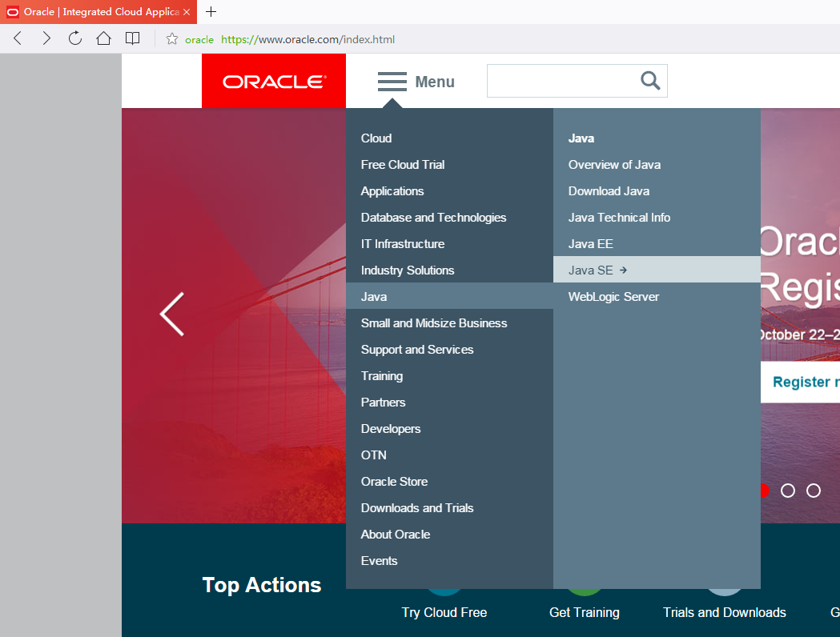
Task: Reload the page with refresh icon
Action: tap(75, 38)
